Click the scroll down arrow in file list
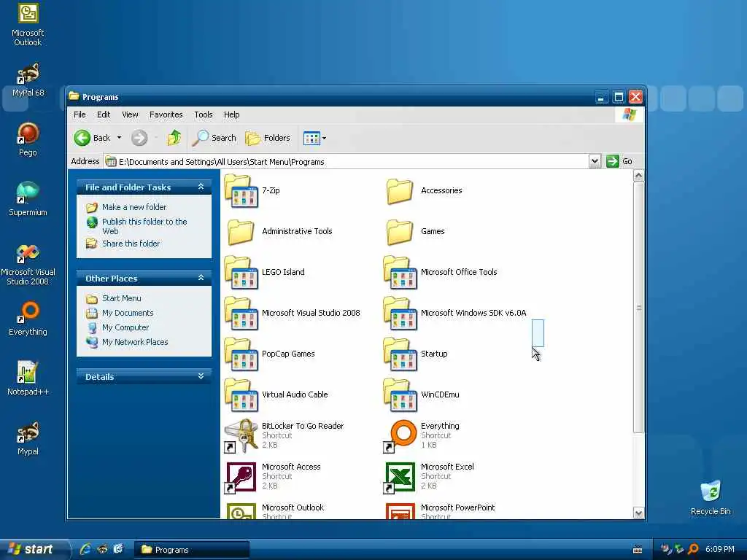The width and height of the screenshot is (747, 560). (x=638, y=513)
